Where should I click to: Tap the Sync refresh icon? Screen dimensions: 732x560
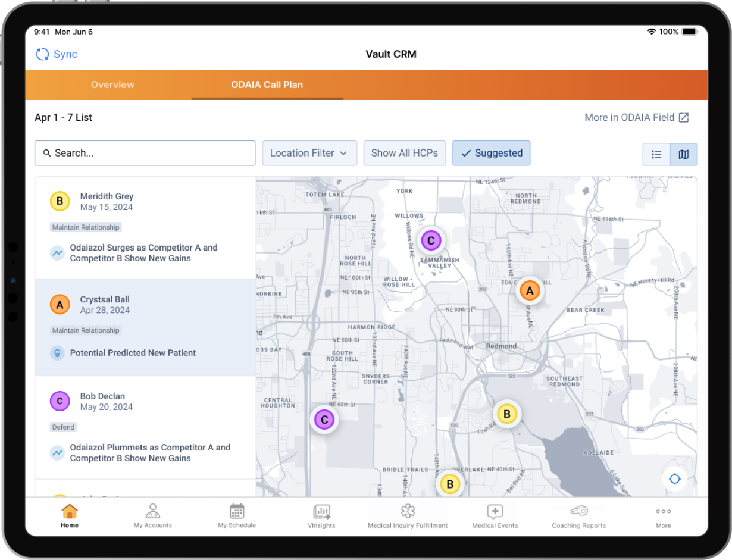coord(42,54)
